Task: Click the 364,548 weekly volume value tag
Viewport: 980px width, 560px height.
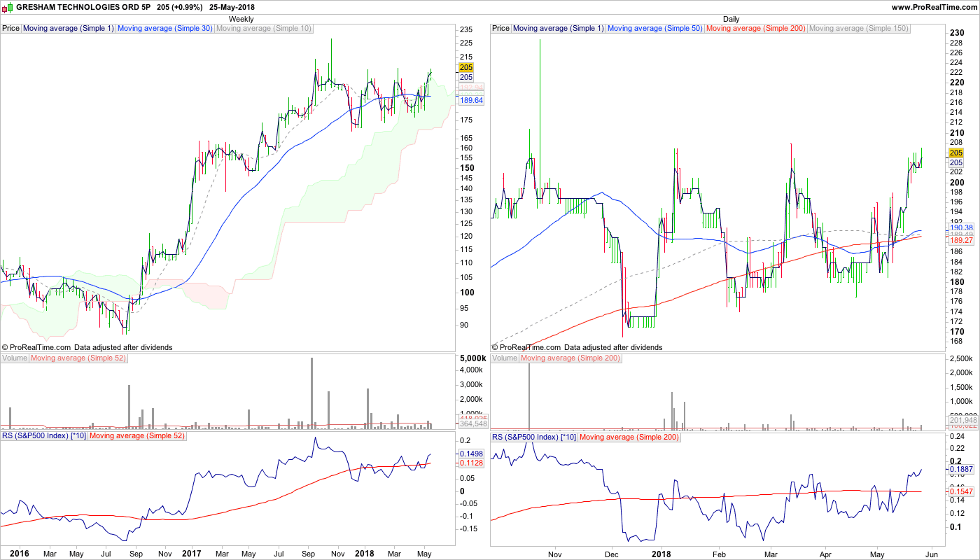Action: click(x=472, y=424)
